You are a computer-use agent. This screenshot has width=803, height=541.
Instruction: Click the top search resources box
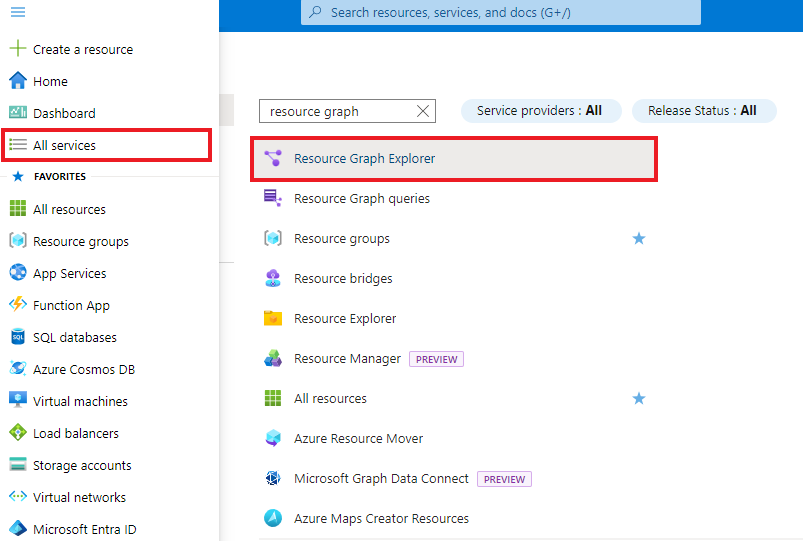(500, 12)
